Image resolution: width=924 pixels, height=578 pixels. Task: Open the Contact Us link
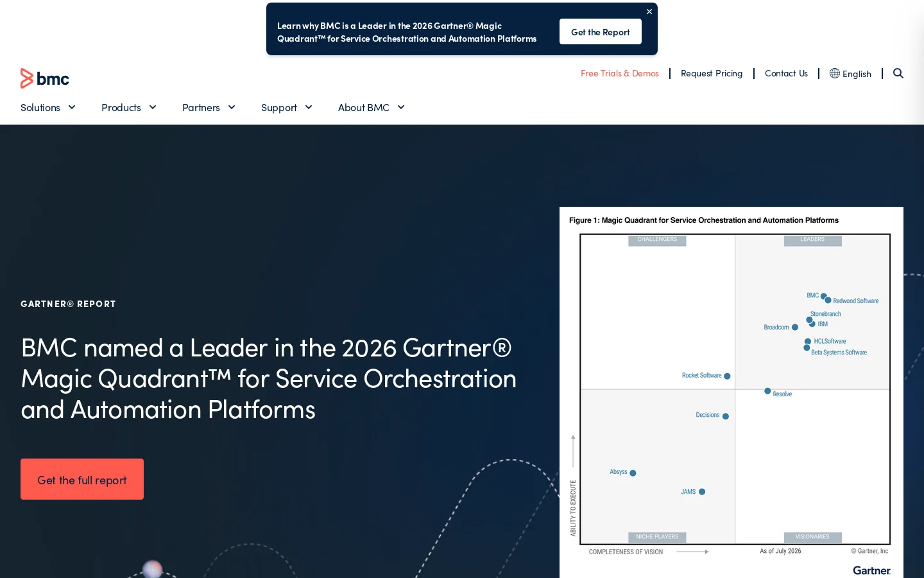tap(786, 73)
